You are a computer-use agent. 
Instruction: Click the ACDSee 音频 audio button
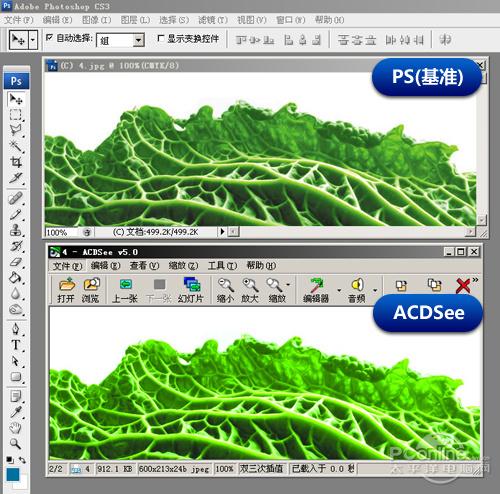point(357,290)
